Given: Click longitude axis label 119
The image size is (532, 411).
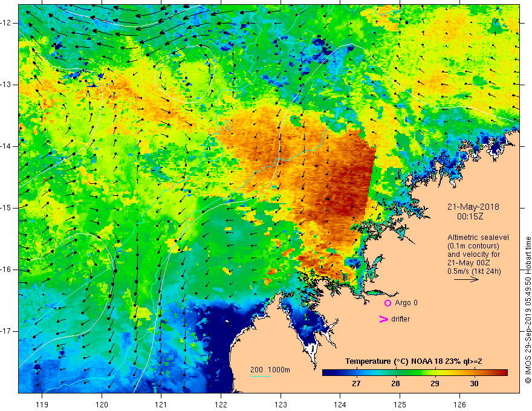Looking at the screenshot, I should [x=42, y=404].
